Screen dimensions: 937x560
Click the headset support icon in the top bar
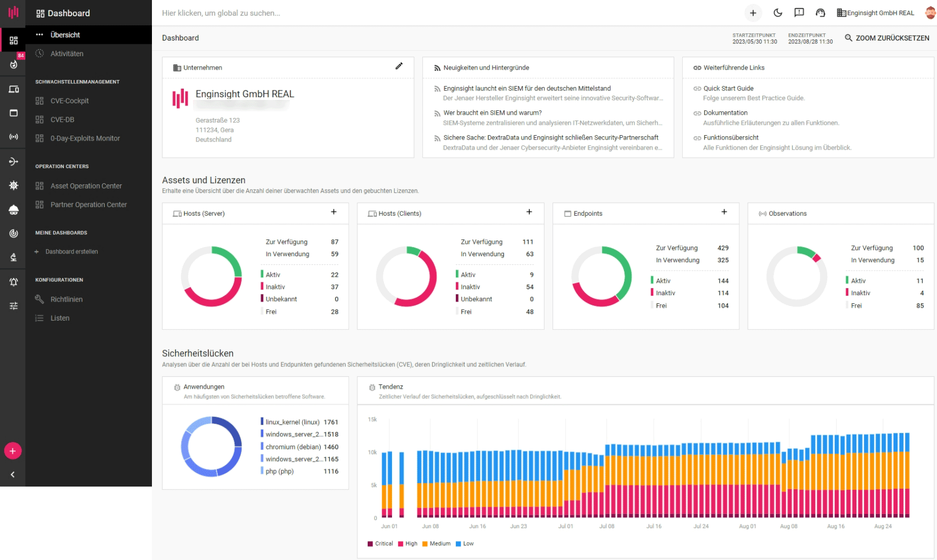[x=821, y=12]
